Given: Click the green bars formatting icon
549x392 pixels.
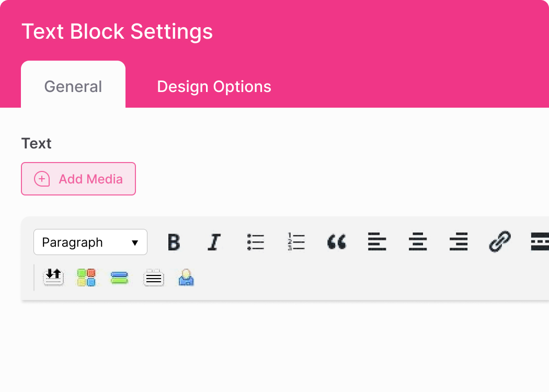Looking at the screenshot, I should [120, 278].
